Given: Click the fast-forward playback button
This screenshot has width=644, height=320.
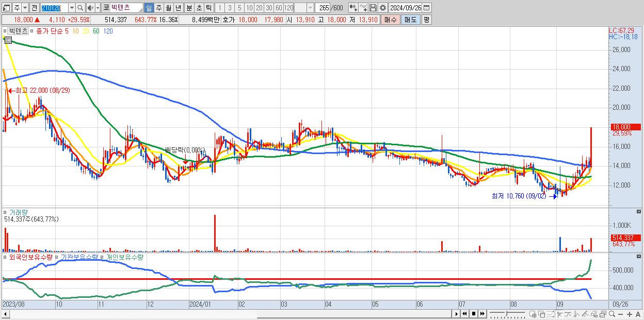Looking at the screenshot, I should coord(482,314).
